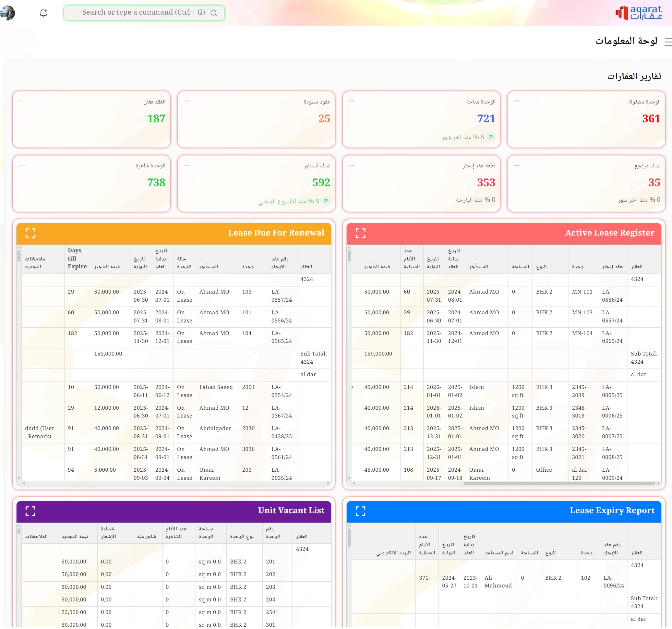Click the search magnifier icon
Screen dimensions: 672x629
[214, 13]
